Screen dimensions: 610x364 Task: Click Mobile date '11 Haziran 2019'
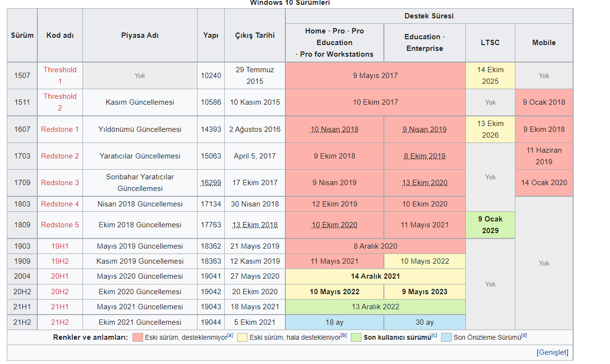[544, 156]
